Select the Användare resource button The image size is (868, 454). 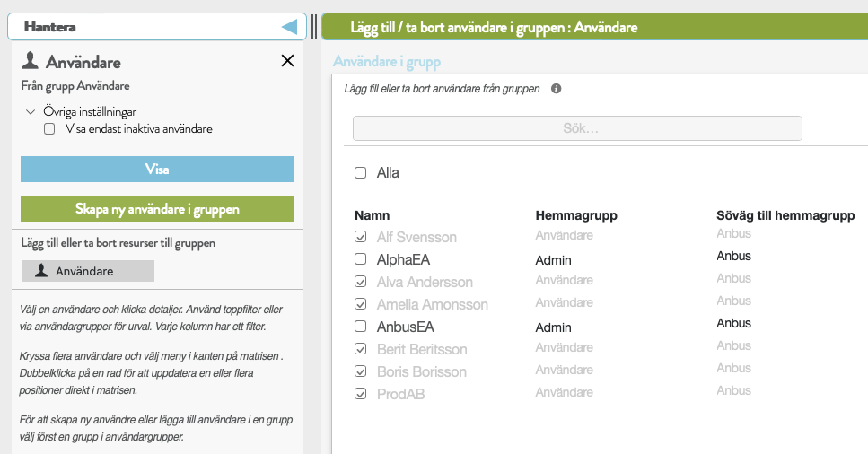88,271
